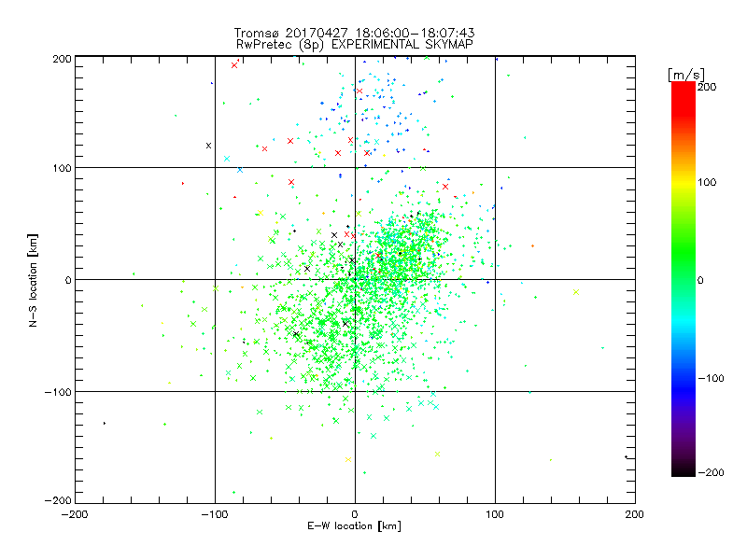Viewport: 747px width, 560px height.
Task: Click the y-axis tick label '100'
Action: [62, 168]
